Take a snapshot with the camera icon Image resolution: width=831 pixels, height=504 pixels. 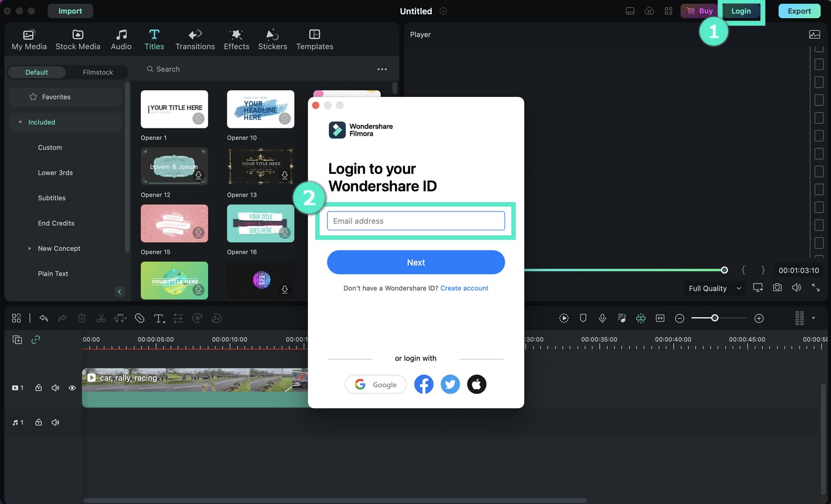coord(777,287)
